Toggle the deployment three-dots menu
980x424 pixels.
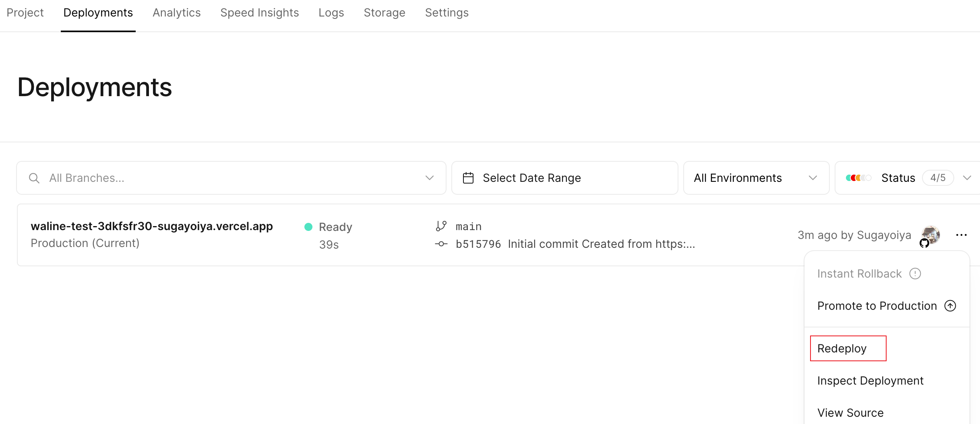tap(961, 235)
